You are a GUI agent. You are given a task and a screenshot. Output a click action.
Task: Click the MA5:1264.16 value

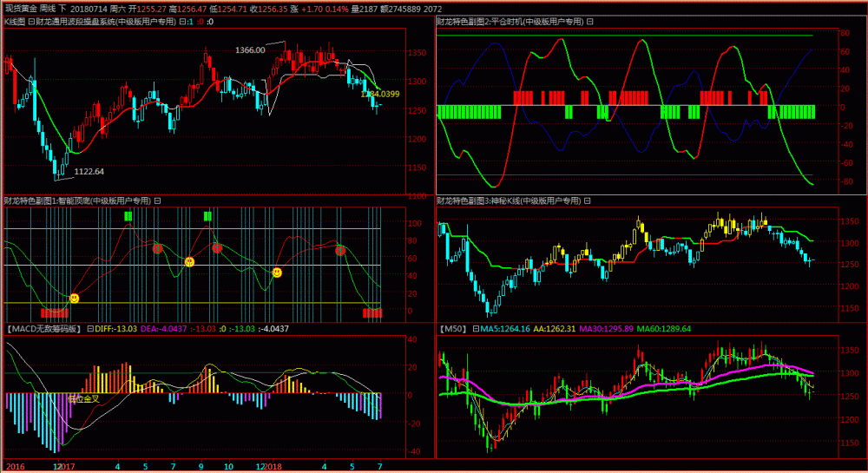(x=505, y=329)
